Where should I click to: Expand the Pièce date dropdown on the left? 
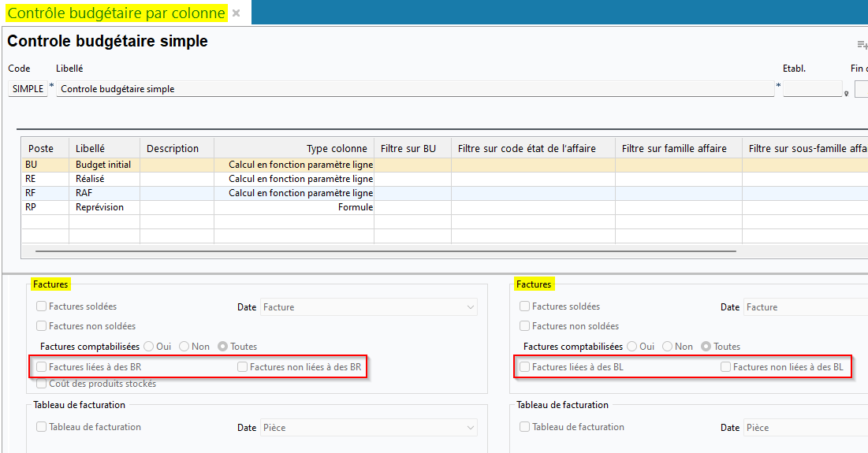click(x=368, y=428)
